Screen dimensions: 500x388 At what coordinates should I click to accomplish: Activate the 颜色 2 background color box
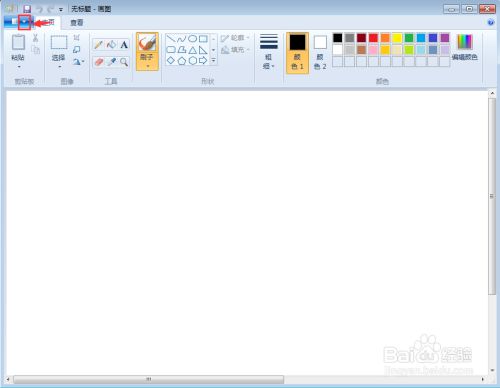tap(320, 53)
